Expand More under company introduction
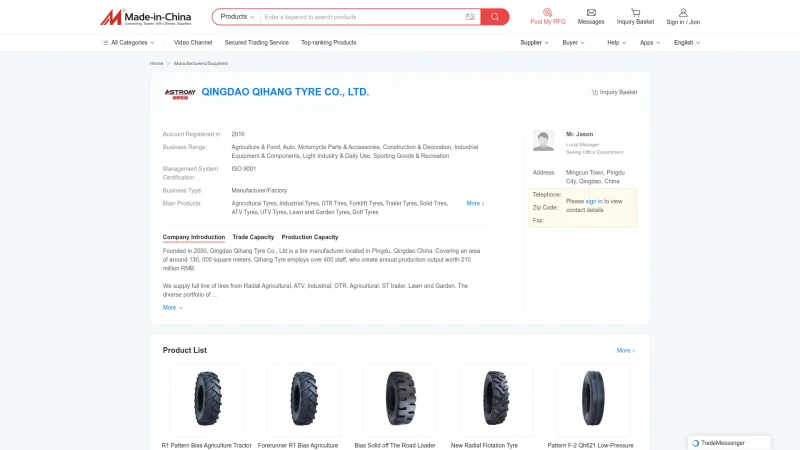Screen dimensions: 800x450 [x=172, y=308]
